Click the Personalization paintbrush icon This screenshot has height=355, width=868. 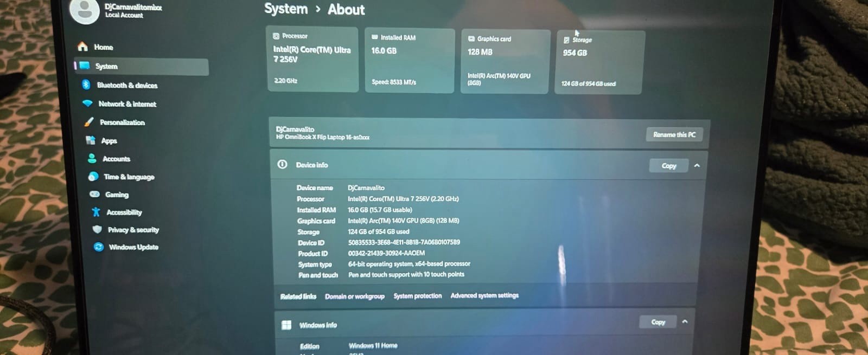coord(89,122)
